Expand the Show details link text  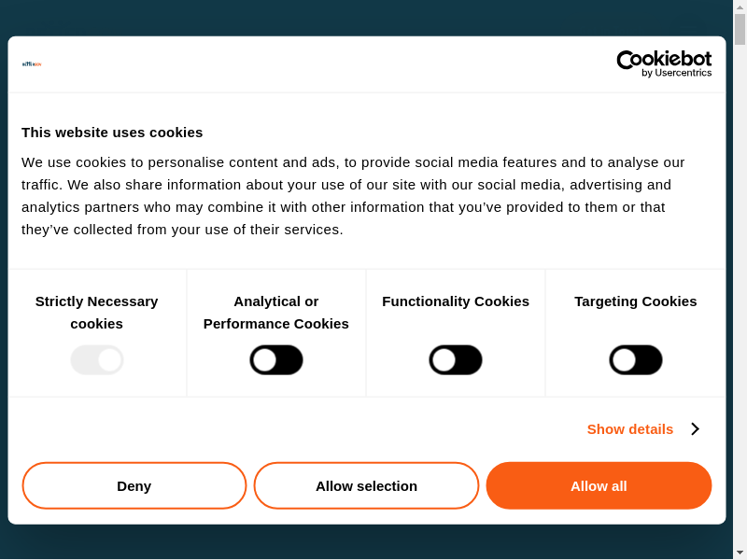[629, 429]
